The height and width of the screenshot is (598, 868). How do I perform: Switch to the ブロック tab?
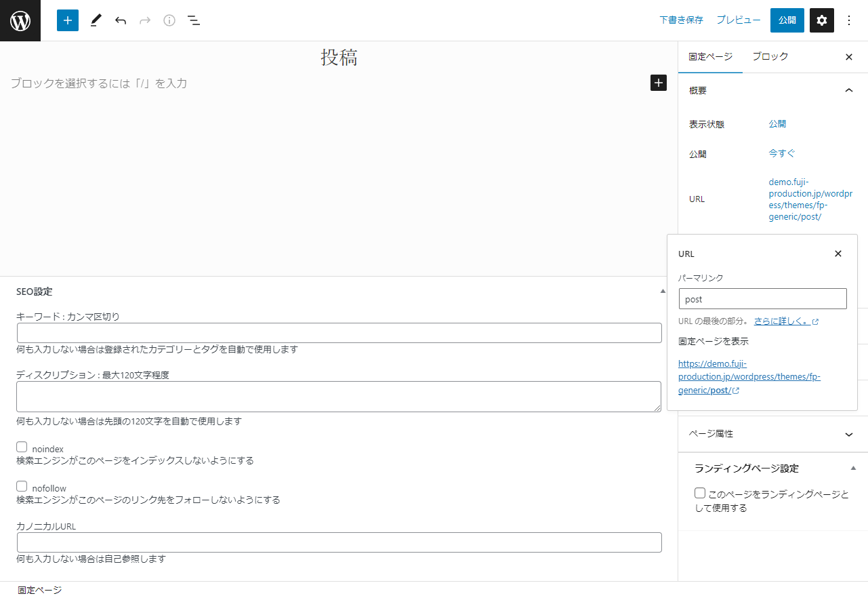coord(770,57)
